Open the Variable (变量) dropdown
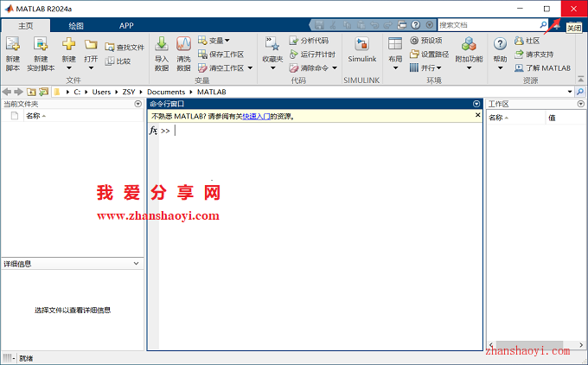Screen dimensions: 588x365 214,40
